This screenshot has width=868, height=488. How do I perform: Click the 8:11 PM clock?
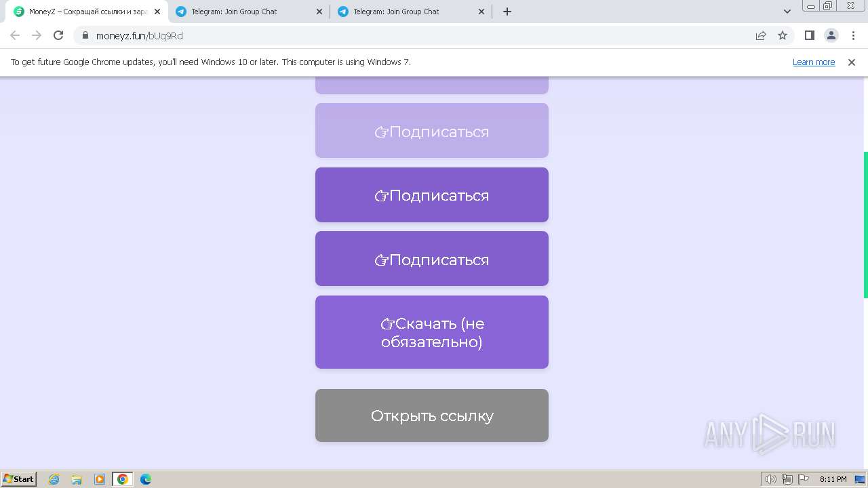pyautogui.click(x=833, y=479)
